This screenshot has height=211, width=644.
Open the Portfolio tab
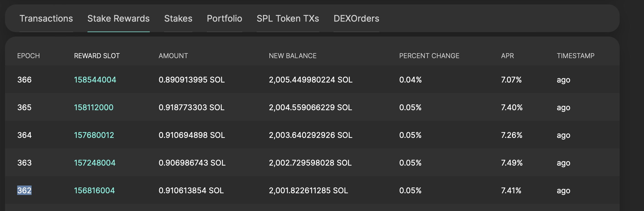(x=225, y=19)
